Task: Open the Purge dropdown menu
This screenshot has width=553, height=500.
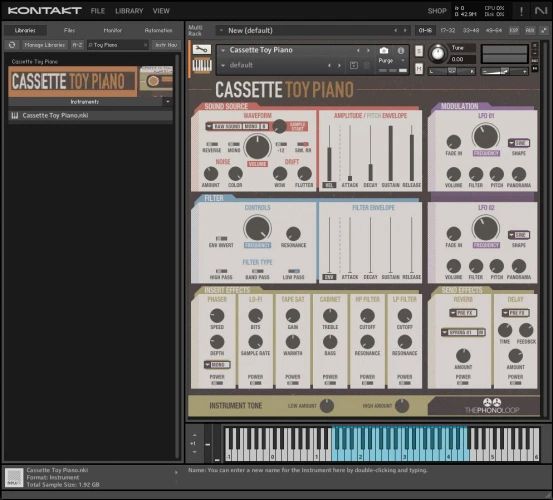Action: coord(391,61)
